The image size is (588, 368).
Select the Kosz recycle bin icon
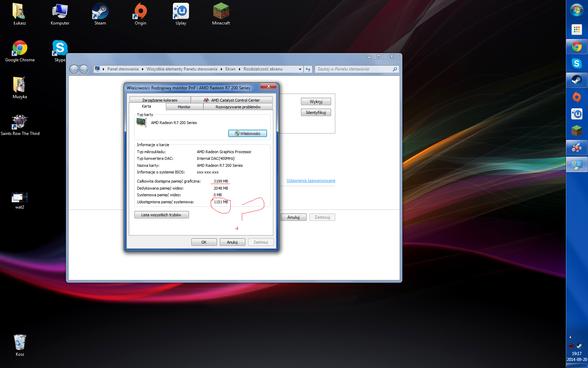click(x=20, y=345)
